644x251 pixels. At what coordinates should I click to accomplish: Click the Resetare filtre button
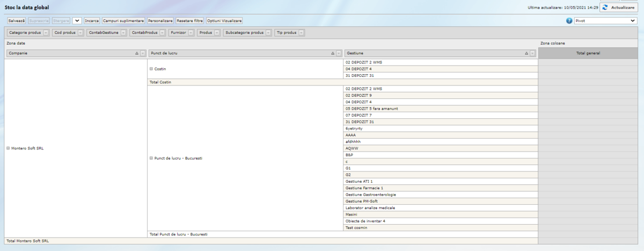[x=190, y=20]
